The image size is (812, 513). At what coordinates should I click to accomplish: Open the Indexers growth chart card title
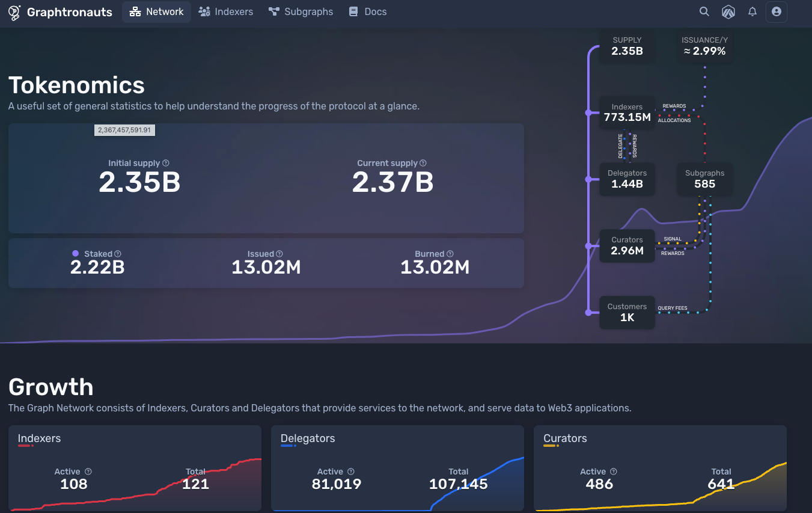[x=39, y=438]
